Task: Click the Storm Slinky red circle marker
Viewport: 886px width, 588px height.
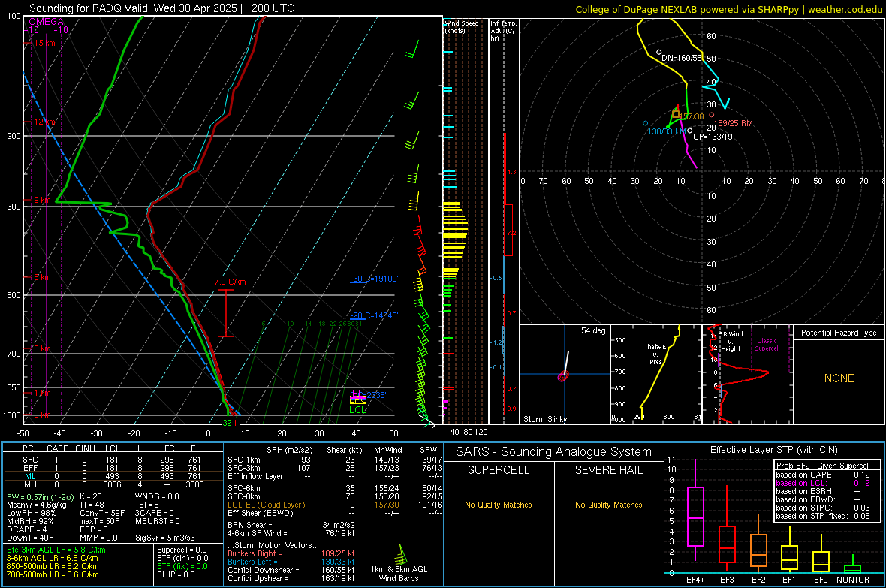Action: [562, 377]
